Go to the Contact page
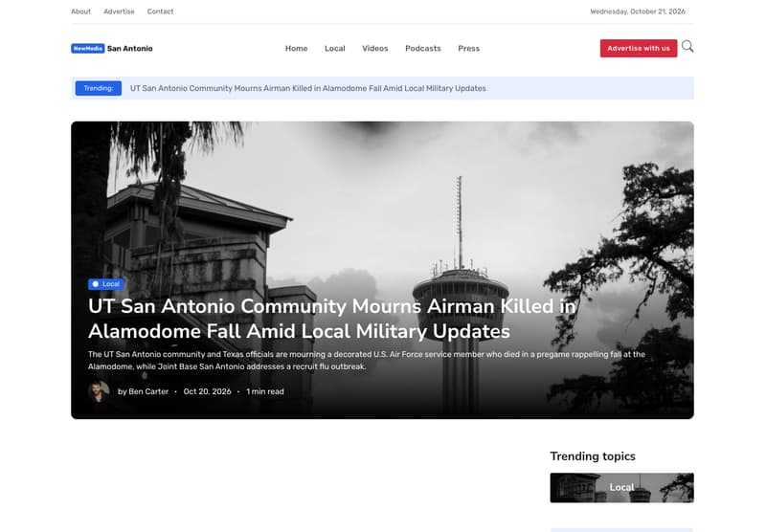Image resolution: width=766 pixels, height=532 pixels. point(160,11)
